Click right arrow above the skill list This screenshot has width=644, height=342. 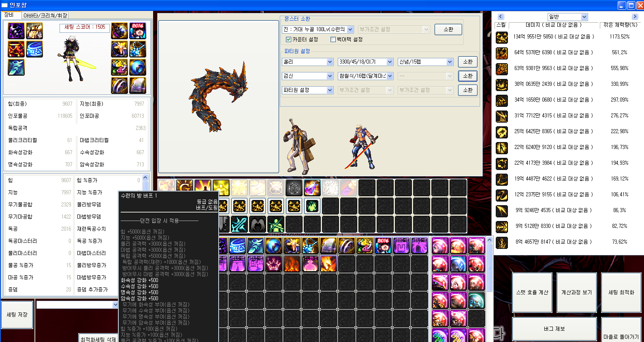click(x=635, y=17)
